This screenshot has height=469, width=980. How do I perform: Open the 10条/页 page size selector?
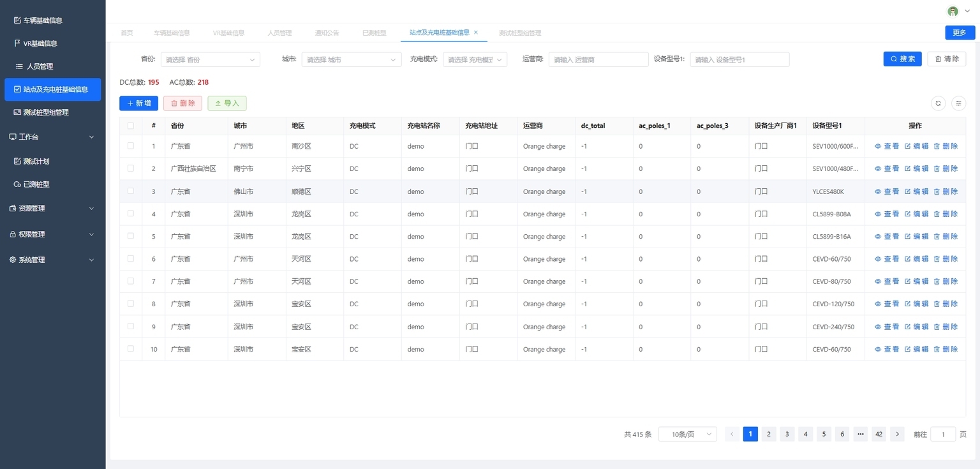pos(687,435)
